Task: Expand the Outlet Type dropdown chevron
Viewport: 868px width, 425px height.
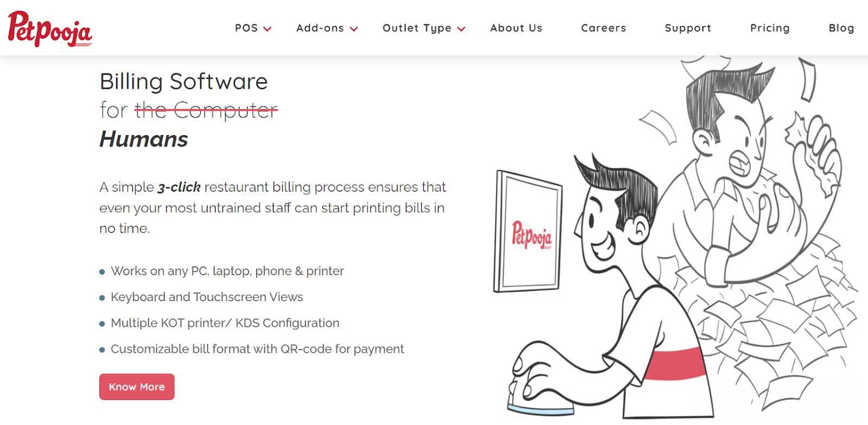Action: pyautogui.click(x=461, y=29)
